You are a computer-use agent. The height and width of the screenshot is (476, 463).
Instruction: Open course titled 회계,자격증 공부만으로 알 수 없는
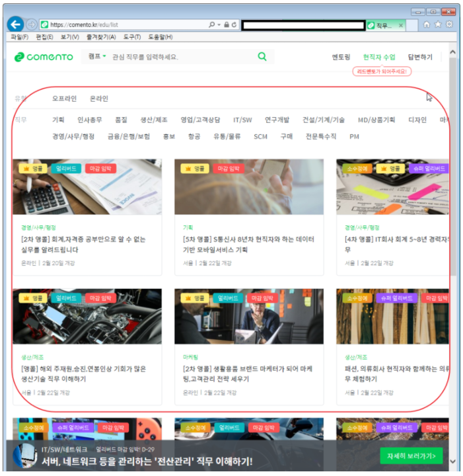pos(83,245)
